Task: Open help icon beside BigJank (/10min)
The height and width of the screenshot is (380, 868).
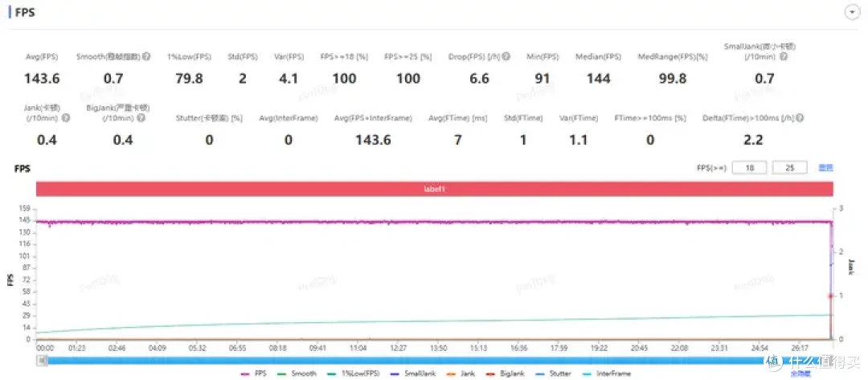Action: 141,118
